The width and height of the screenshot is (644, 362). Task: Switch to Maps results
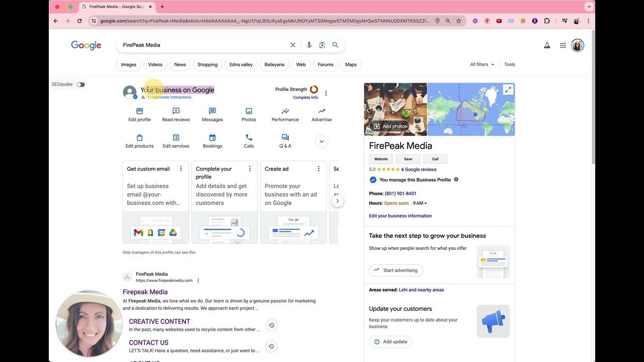tap(351, 64)
